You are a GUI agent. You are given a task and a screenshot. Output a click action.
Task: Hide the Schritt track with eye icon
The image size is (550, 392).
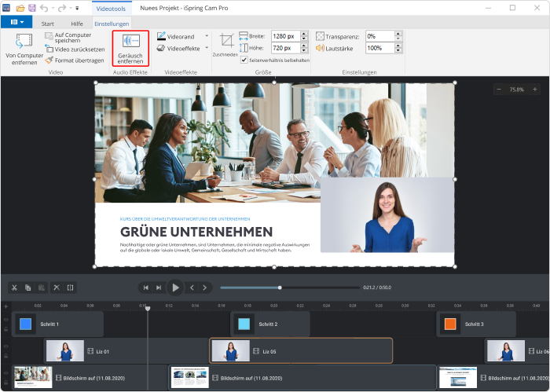tap(6, 320)
